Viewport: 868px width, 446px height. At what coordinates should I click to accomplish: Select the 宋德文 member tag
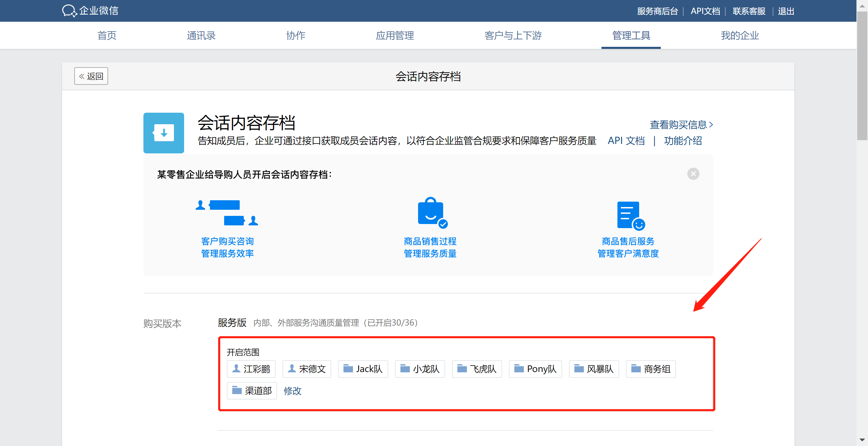307,369
